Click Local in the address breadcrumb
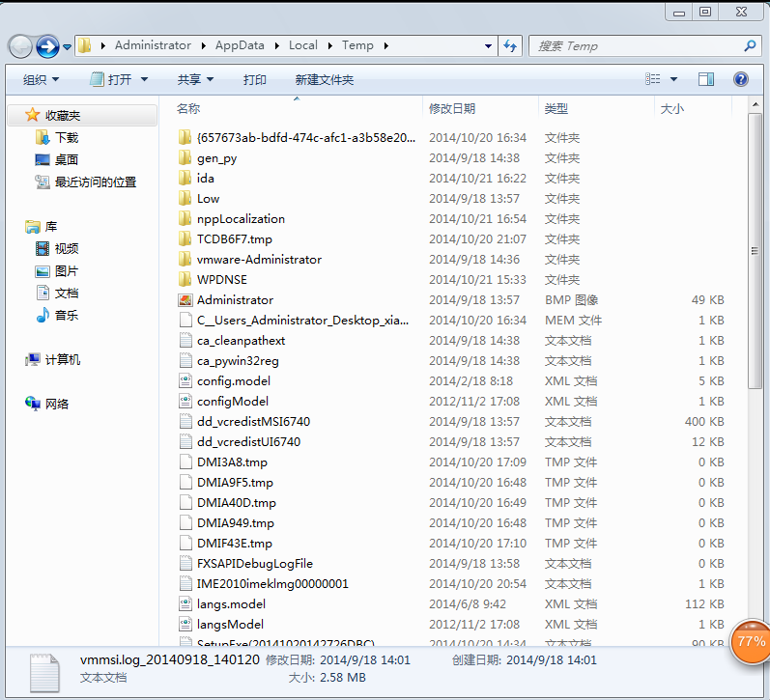The image size is (770, 700). (x=303, y=45)
